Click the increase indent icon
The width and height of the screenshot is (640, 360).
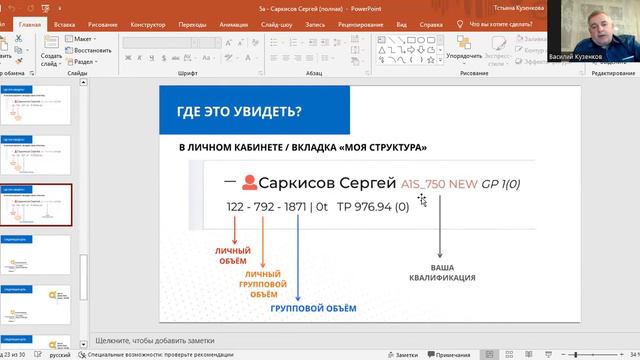(325, 42)
